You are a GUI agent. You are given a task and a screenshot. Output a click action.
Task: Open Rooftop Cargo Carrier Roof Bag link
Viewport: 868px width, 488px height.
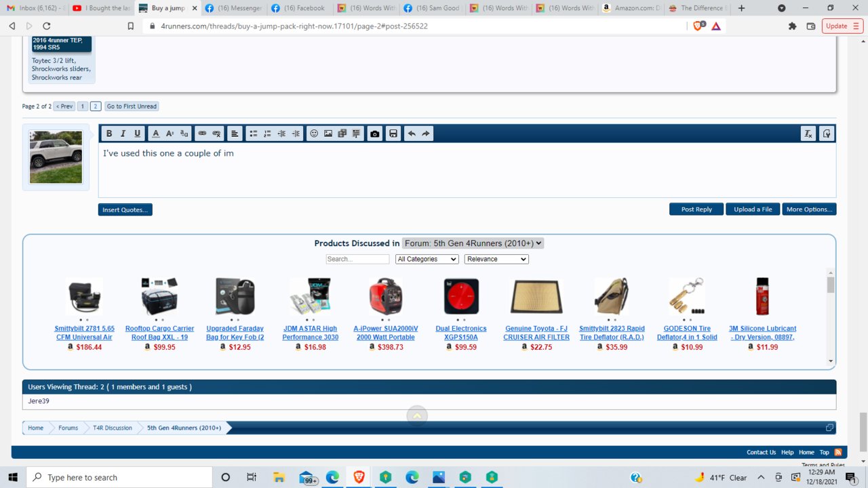(159, 333)
